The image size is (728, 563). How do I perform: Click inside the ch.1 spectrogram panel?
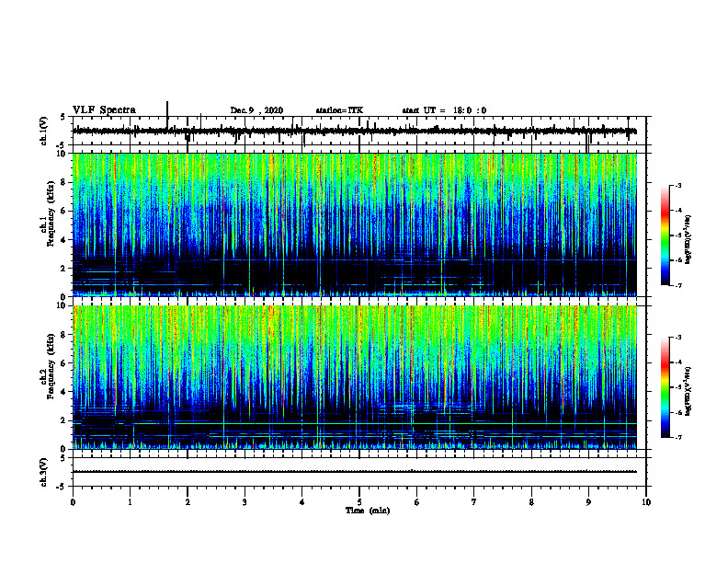[x=355, y=224]
